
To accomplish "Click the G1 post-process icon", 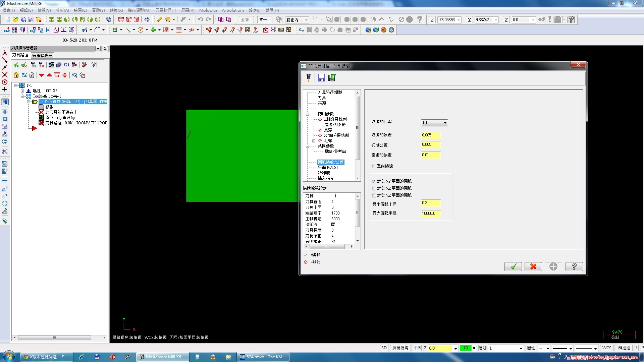I will click(67, 65).
